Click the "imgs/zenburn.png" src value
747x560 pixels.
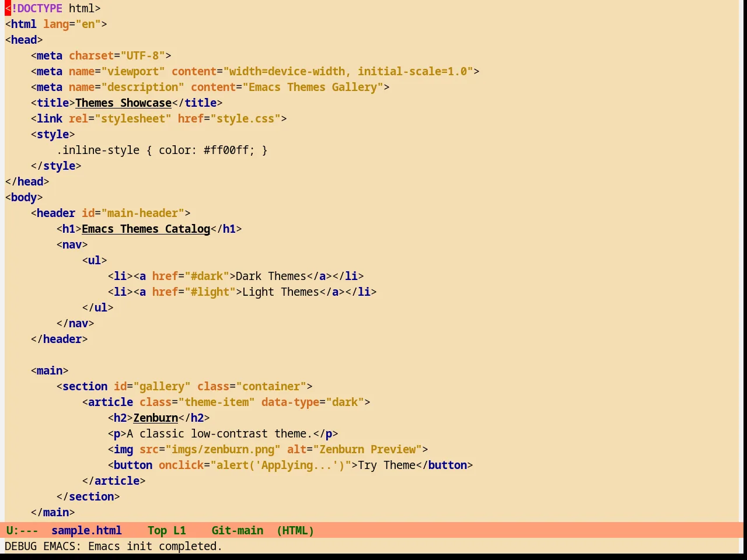223,449
